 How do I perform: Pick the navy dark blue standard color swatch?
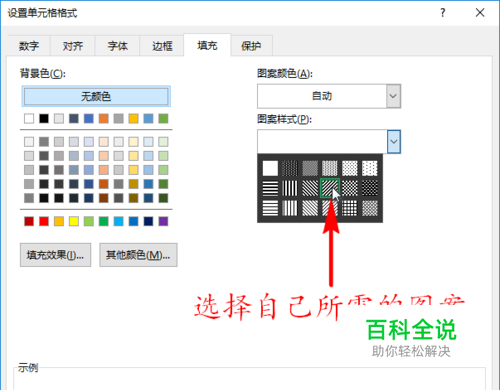(x=148, y=221)
